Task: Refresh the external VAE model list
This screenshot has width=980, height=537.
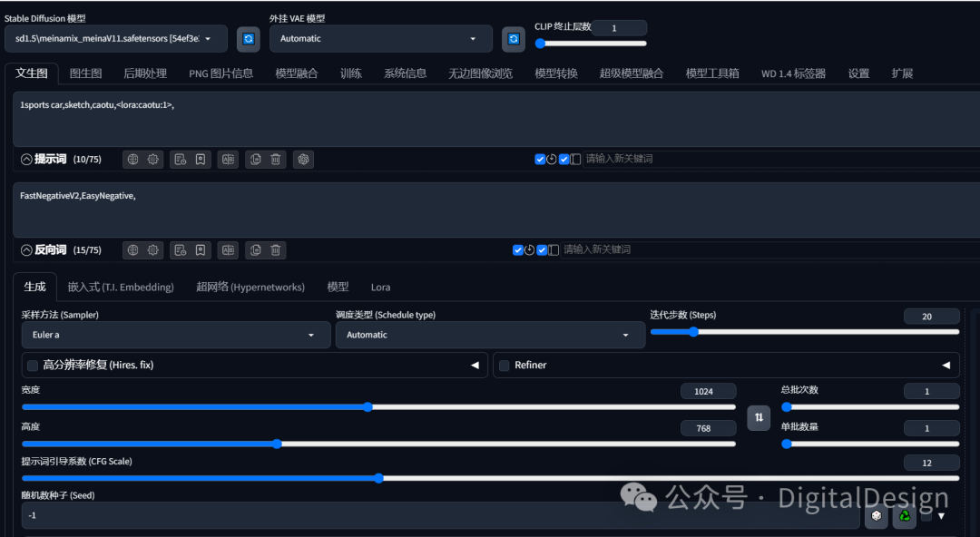Action: point(513,39)
